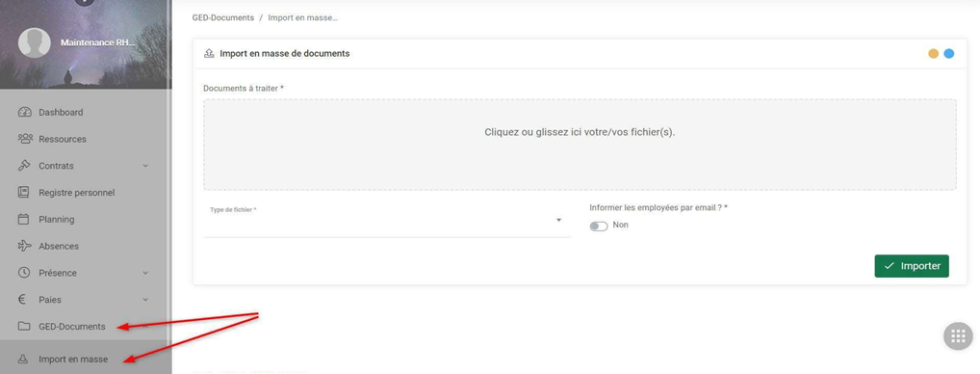980x374 pixels.
Task: Expand the Paies submenu chevron
Action: (x=145, y=300)
